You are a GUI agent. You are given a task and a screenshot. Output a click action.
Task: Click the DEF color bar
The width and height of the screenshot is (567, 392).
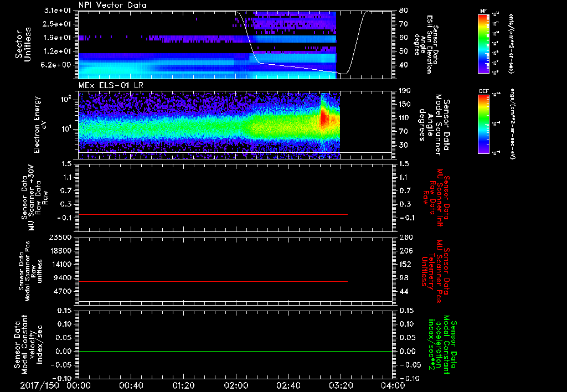click(483, 124)
